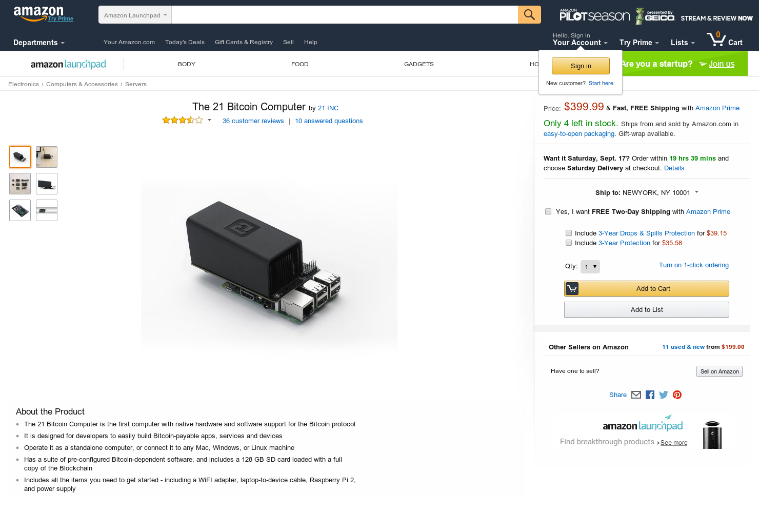Switch to the GADGETS category tab
This screenshot has height=532, width=759.
(418, 64)
